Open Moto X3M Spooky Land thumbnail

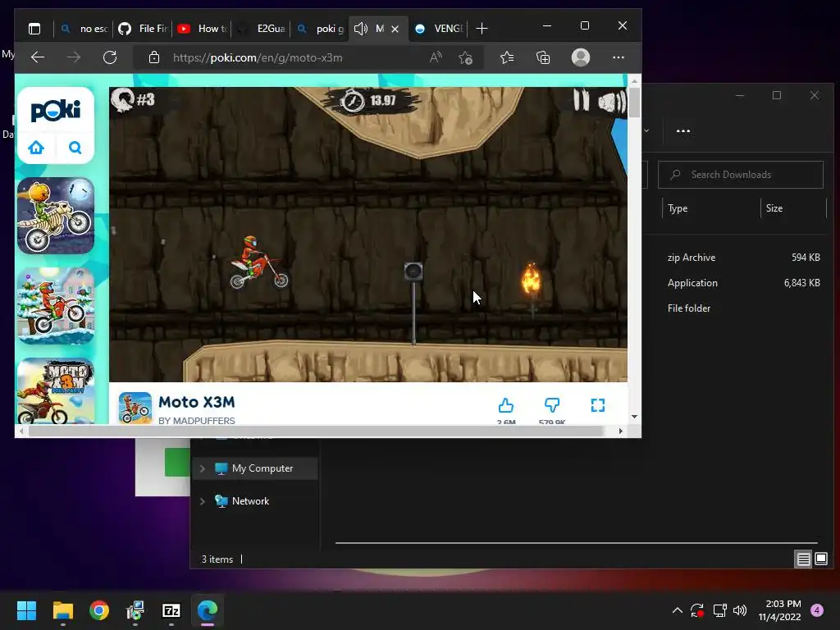[x=56, y=216]
